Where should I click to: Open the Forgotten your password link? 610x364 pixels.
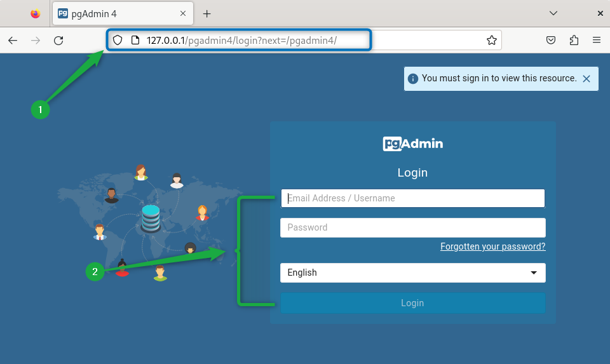(492, 246)
